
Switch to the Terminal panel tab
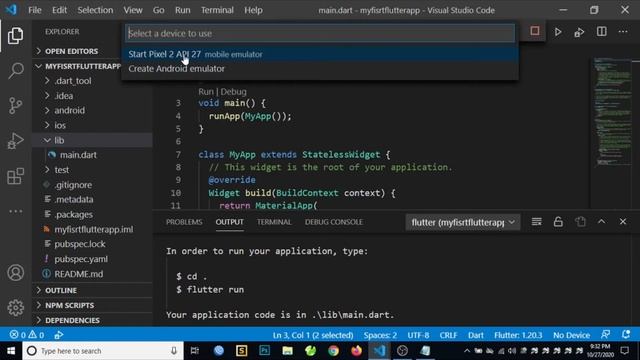pos(274,222)
